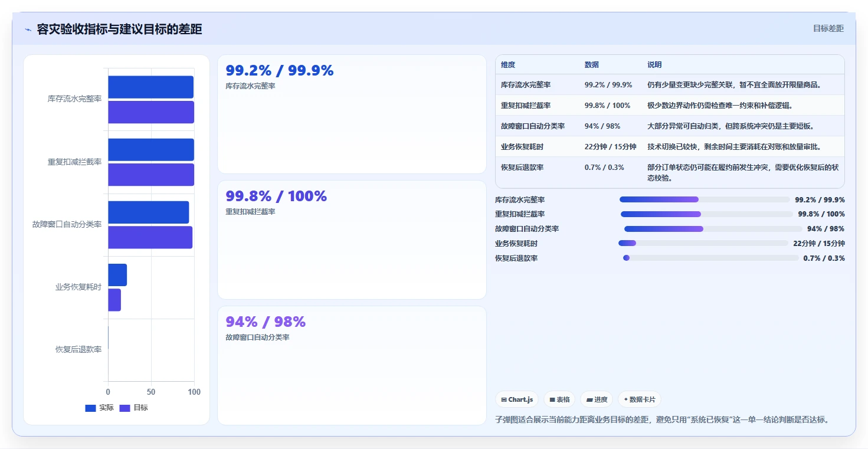Click the chart x-axis tick 100

coord(194,392)
